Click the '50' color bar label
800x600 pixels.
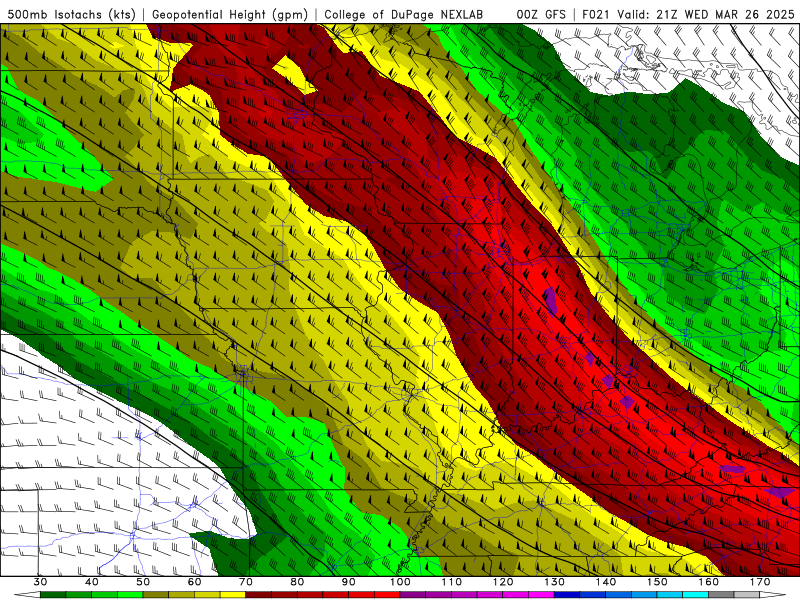143,582
